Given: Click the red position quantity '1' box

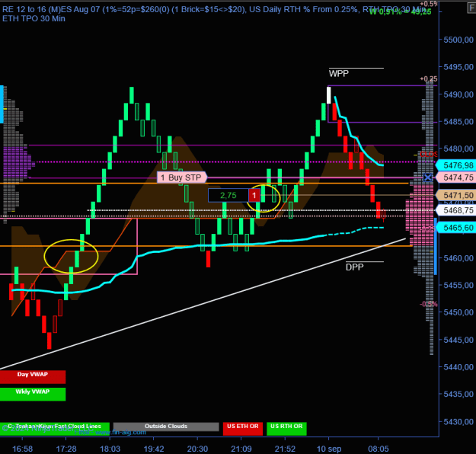Looking at the screenshot, I should [254, 195].
